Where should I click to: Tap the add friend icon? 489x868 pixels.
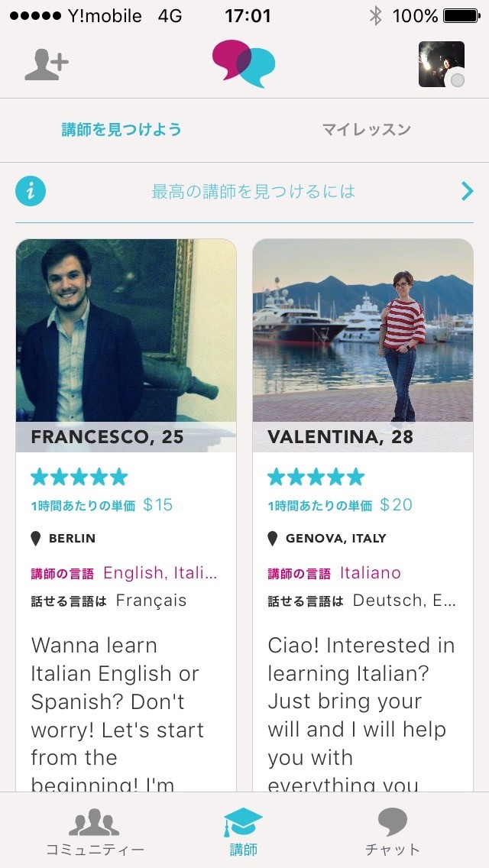point(47,64)
